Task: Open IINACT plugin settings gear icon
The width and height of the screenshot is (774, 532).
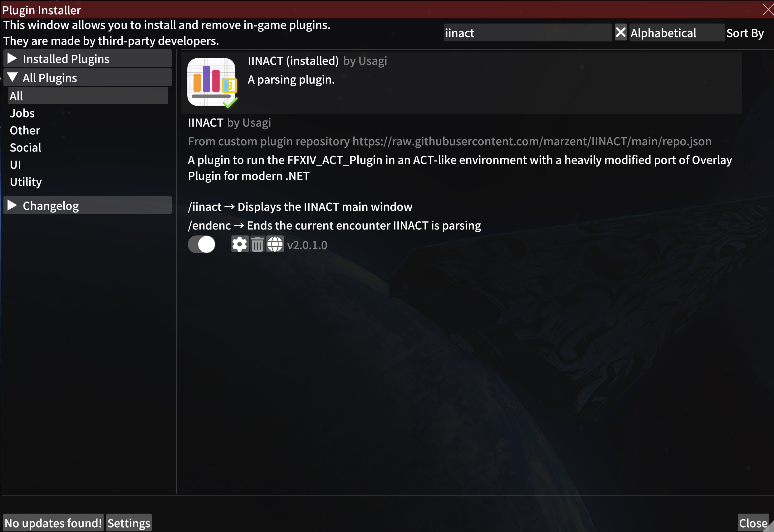Action: tap(240, 244)
